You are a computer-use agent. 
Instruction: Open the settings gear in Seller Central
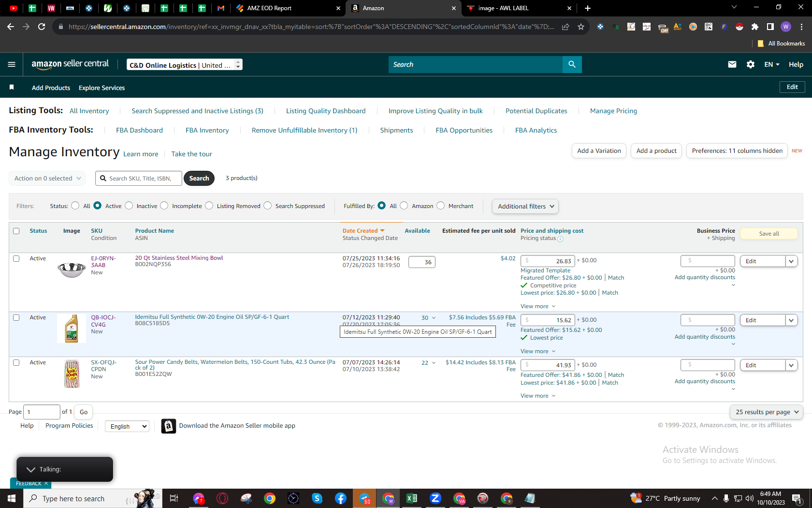(751, 64)
